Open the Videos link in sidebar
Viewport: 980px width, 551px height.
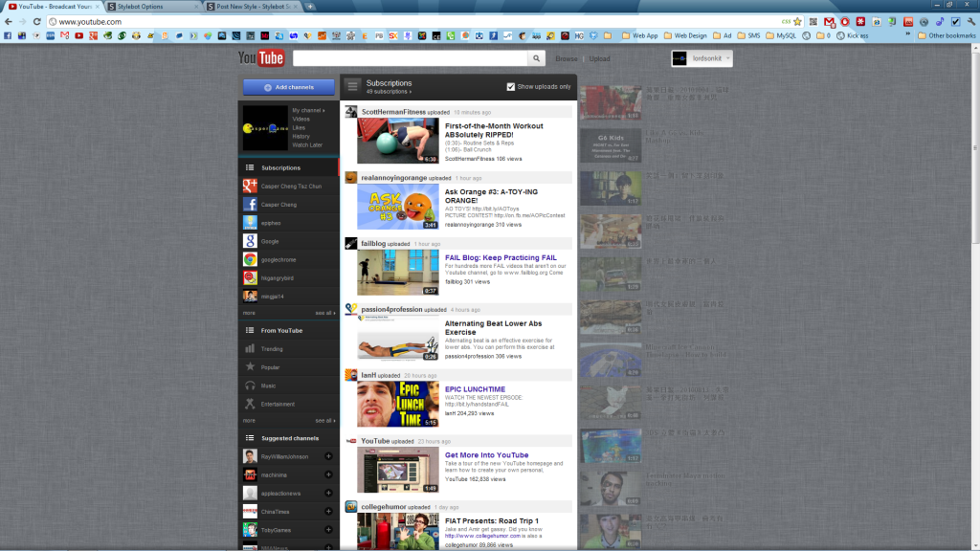tap(301, 119)
